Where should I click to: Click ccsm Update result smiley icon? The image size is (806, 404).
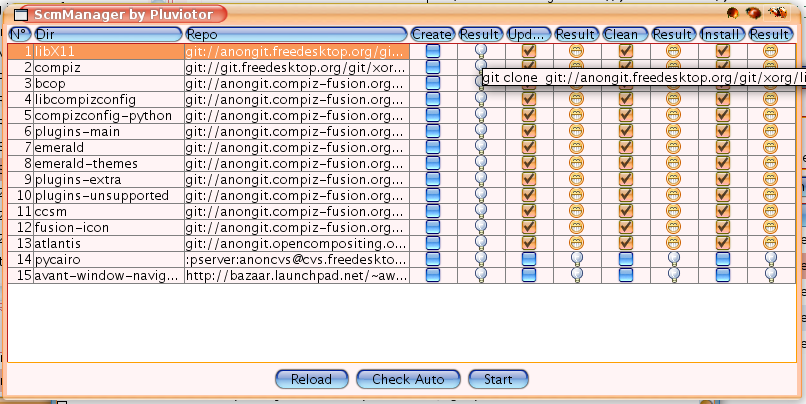[x=577, y=211]
